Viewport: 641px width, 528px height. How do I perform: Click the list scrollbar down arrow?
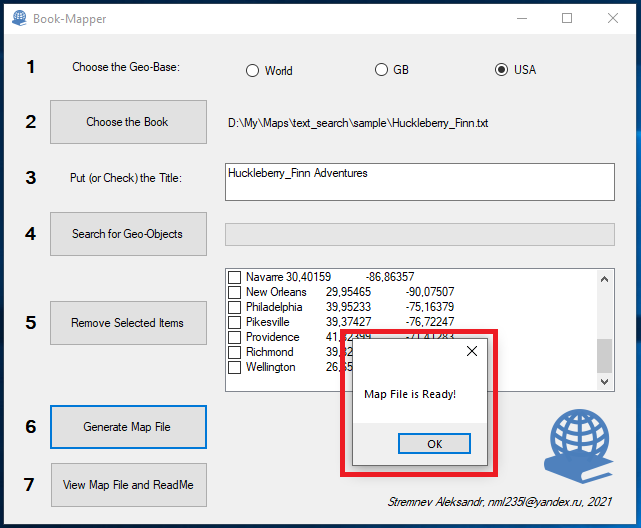coord(605,381)
